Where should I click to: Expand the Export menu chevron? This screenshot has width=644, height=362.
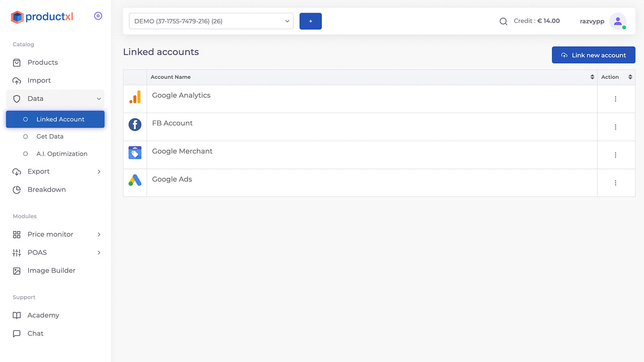click(99, 172)
